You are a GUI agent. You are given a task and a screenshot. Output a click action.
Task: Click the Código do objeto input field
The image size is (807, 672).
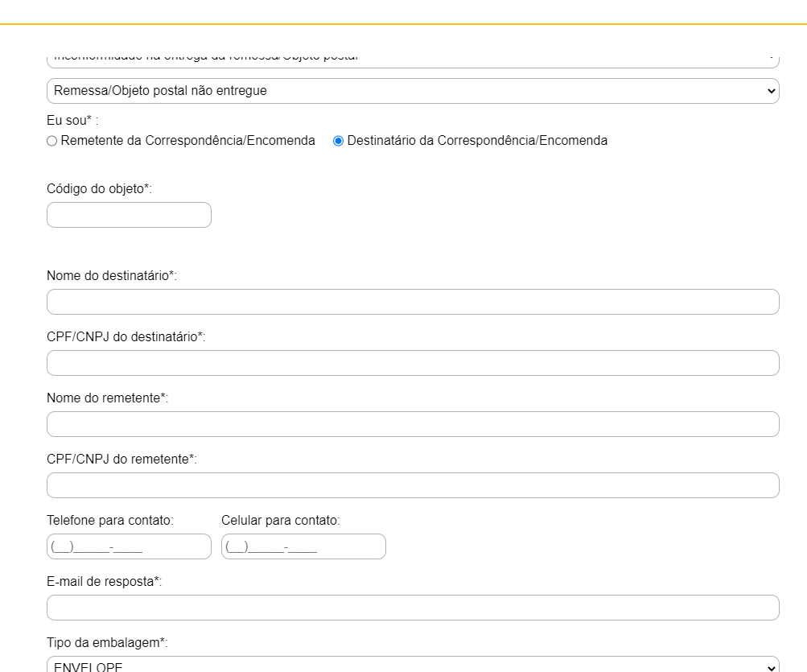click(x=129, y=215)
